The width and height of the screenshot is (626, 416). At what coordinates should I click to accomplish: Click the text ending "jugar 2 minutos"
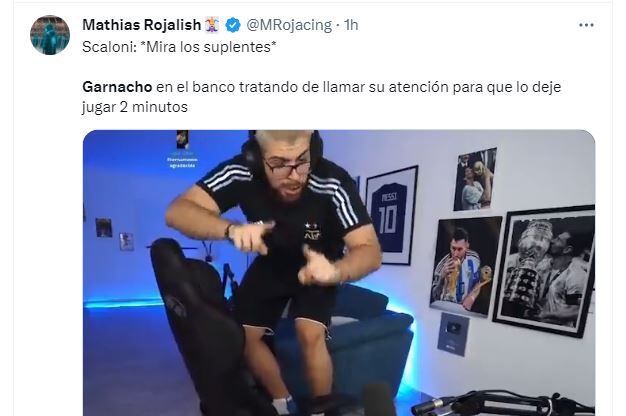pos(135,107)
